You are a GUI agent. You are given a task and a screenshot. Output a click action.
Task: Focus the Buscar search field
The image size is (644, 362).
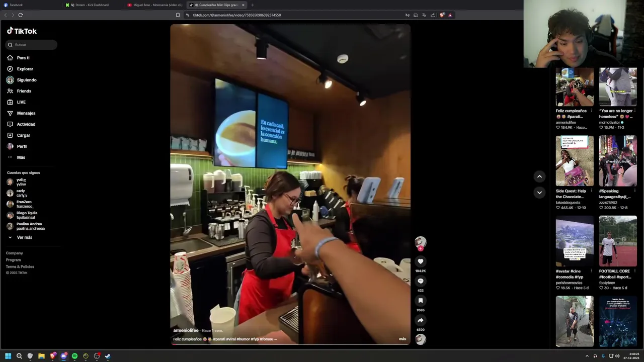[x=32, y=45]
